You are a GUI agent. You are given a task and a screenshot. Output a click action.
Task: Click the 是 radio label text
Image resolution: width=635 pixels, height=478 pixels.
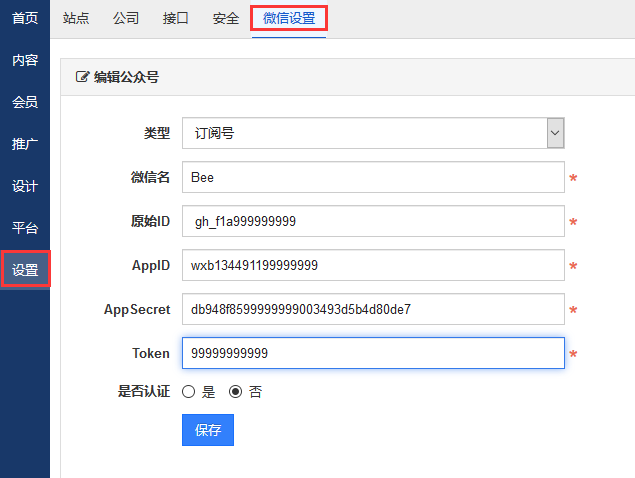click(209, 392)
